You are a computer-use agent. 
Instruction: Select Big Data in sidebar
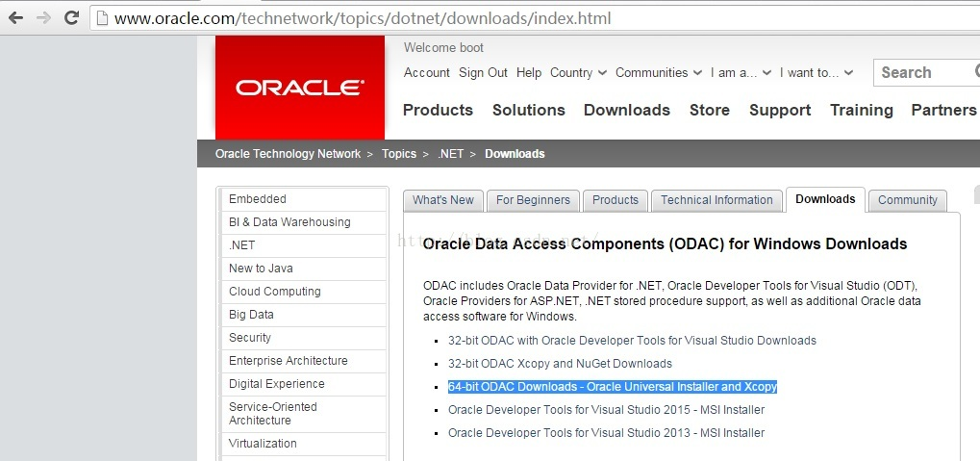[304, 315]
